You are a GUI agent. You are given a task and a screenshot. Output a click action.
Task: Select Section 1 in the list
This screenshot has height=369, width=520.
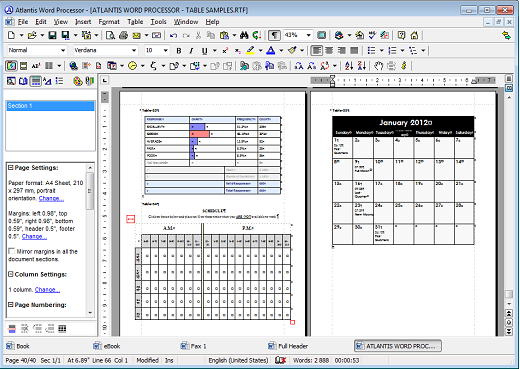pos(50,106)
